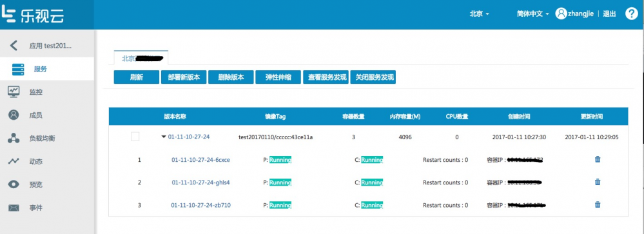
Task: Click the 镜像Tag column header
Action: tap(275, 117)
